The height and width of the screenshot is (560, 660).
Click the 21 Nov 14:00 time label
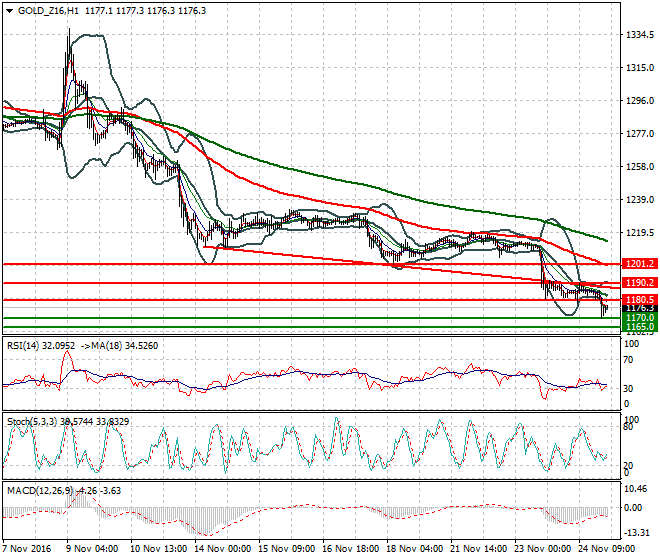[x=478, y=549]
